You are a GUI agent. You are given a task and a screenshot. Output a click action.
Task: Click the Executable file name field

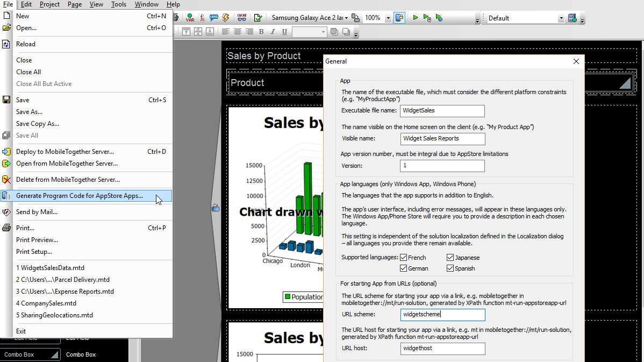pyautogui.click(x=442, y=110)
